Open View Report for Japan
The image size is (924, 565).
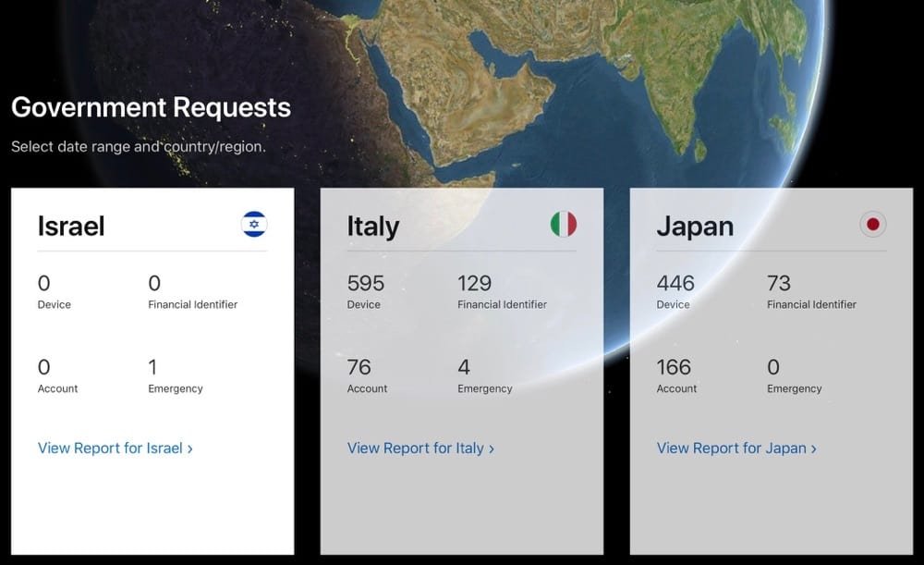point(736,448)
